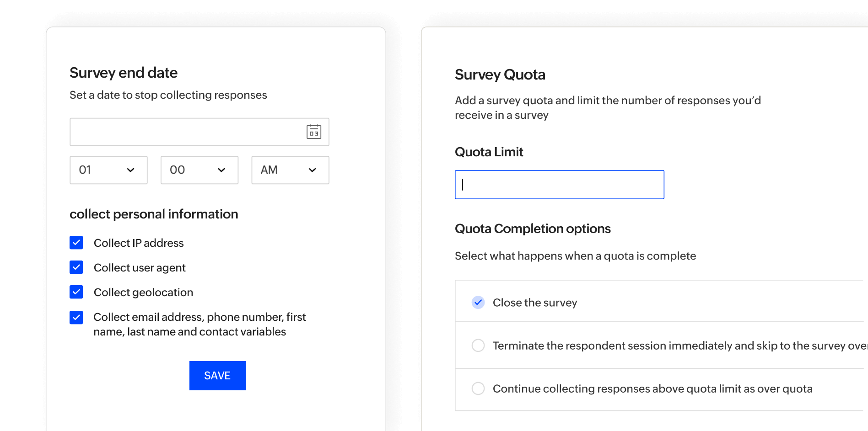Open the calendar date picker icon
Image resolution: width=868 pixels, height=431 pixels.
[314, 132]
